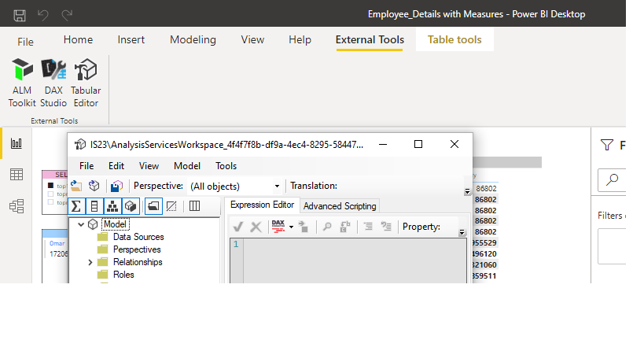Image resolution: width=644 pixels, height=362 pixels.
Task: Click inside the expression editor text area
Action: 355,261
